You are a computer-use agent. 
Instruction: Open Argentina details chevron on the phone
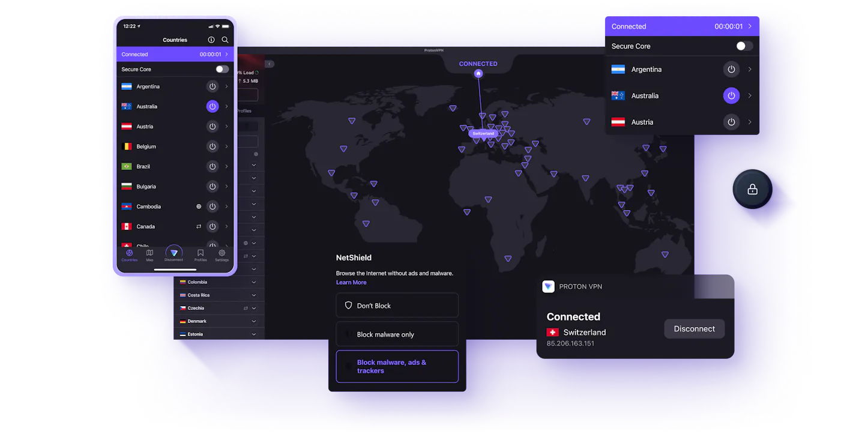tap(226, 86)
